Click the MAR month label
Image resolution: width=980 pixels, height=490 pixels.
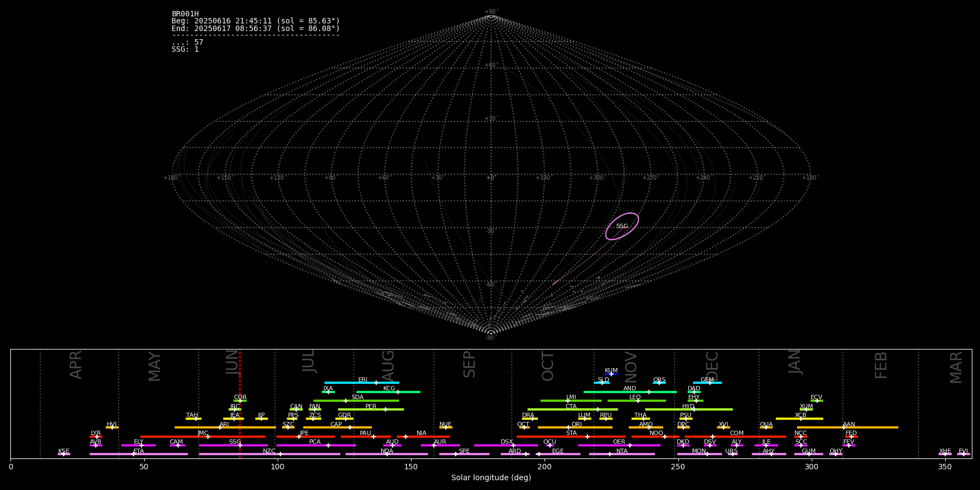tap(956, 367)
